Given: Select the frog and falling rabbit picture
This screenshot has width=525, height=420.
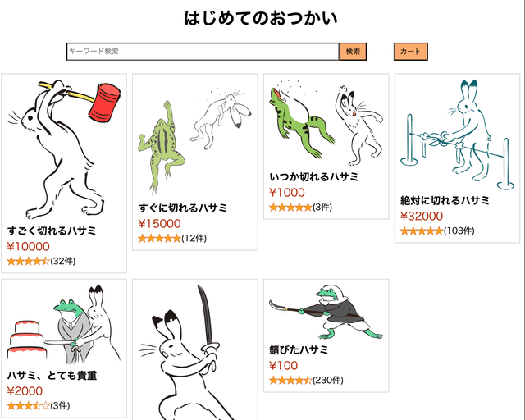Looking at the screenshot, I should click(x=195, y=138).
